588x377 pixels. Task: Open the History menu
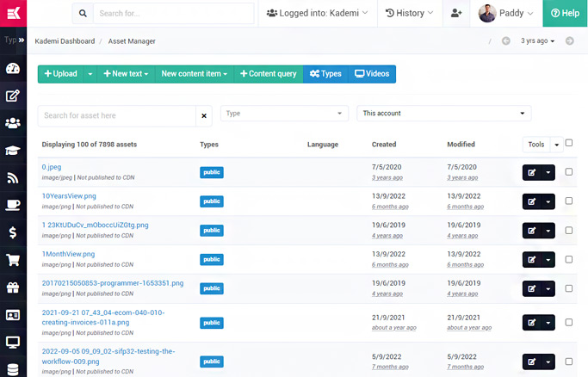coord(410,13)
